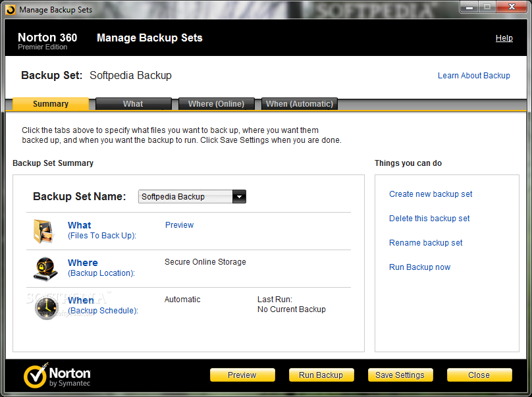Choose Run Backup now link
This screenshot has height=397, width=532.
click(x=419, y=267)
